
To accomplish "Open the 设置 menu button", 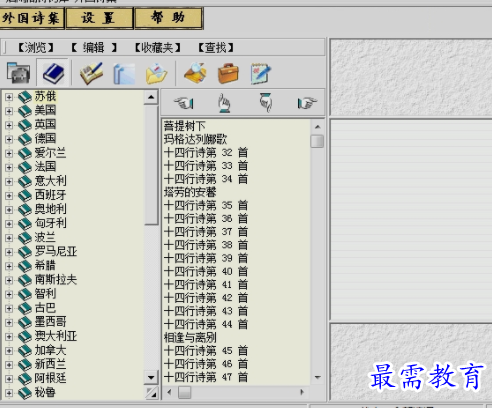I will pyautogui.click(x=99, y=18).
